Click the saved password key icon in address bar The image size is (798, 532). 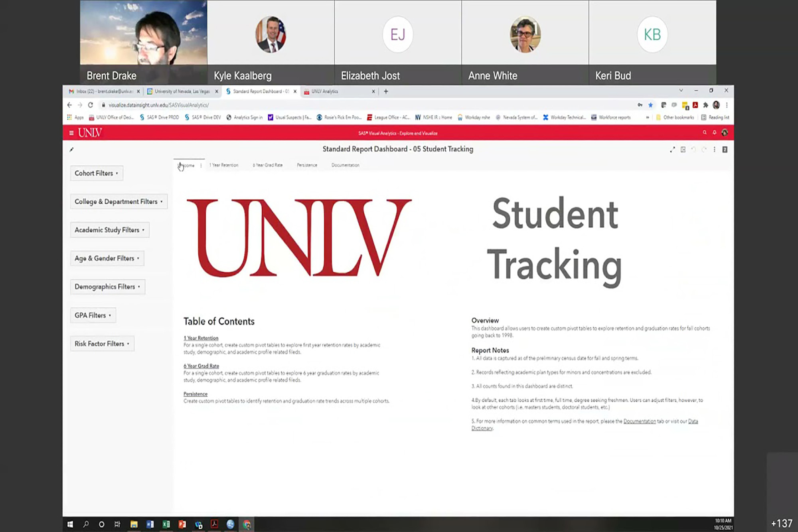pyautogui.click(x=640, y=105)
